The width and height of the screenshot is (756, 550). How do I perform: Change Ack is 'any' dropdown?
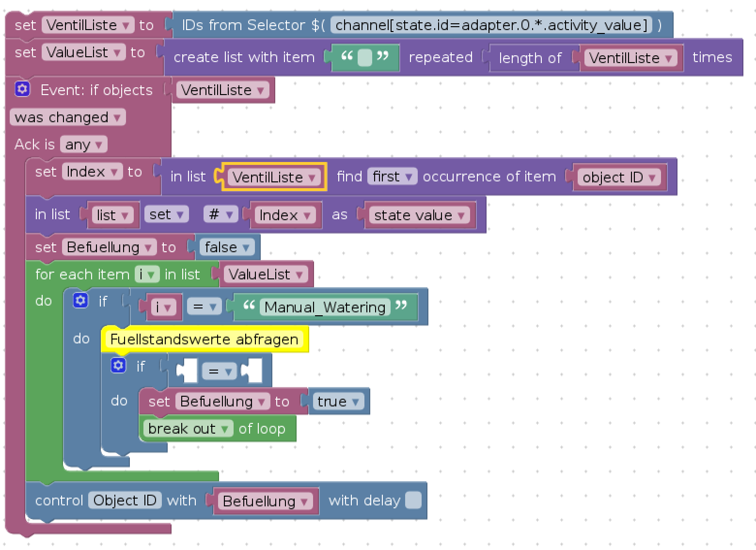83,145
